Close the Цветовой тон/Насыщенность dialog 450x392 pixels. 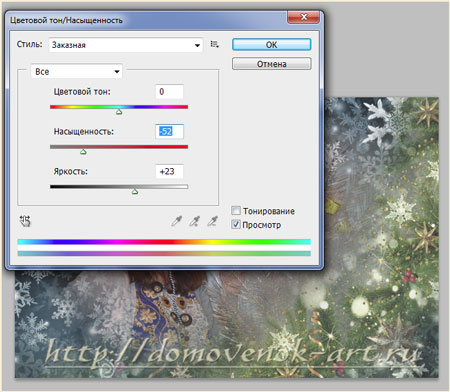coord(303,17)
